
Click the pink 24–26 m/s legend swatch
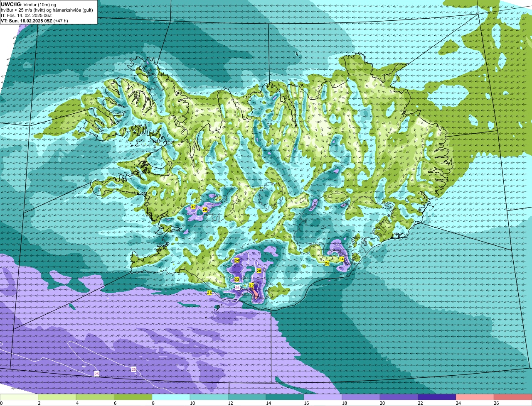pos(475,397)
